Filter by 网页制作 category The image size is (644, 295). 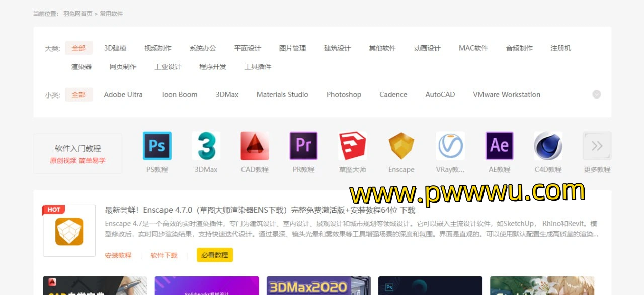pyautogui.click(x=123, y=67)
